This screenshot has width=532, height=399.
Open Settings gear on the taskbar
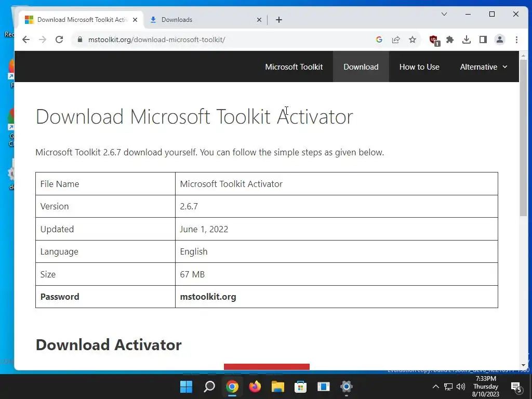[347, 387]
